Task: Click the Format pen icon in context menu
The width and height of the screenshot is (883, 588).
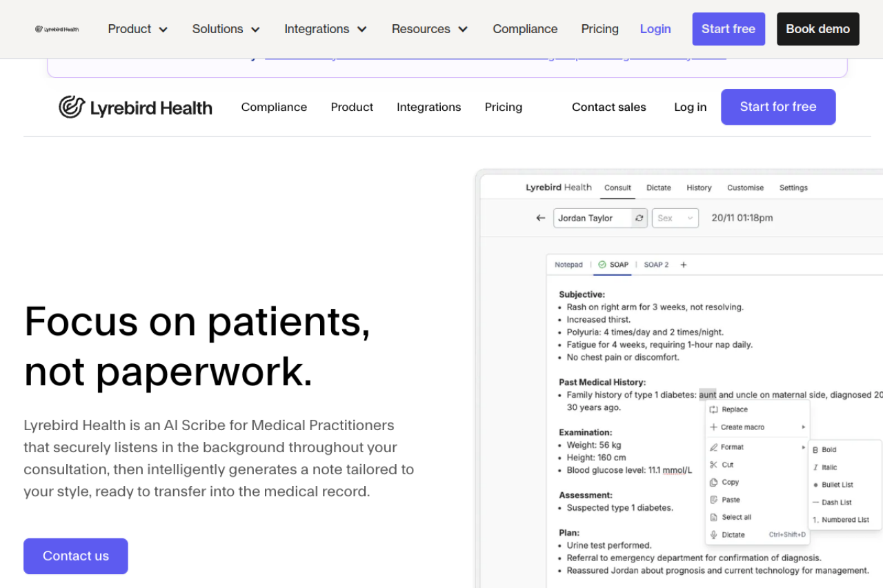Action: (x=714, y=447)
